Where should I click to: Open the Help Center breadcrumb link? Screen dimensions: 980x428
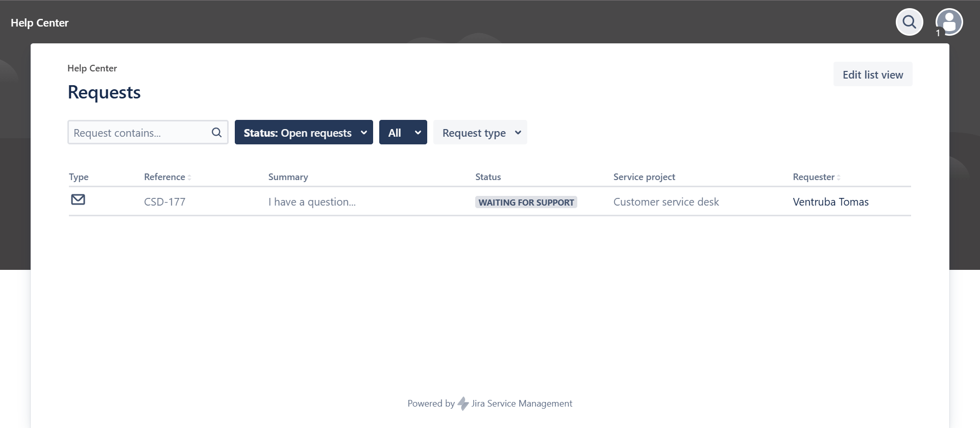(92, 68)
